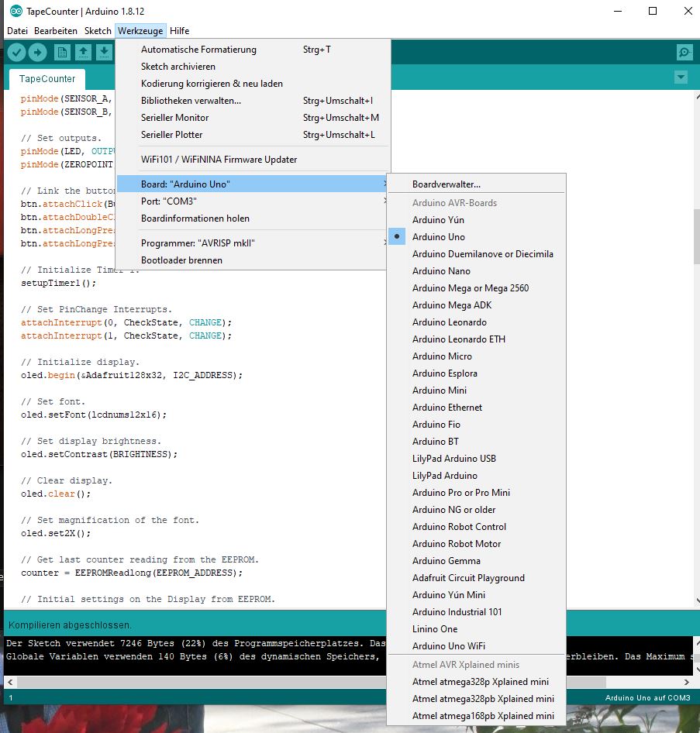This screenshot has height=733, width=700.
Task: Open WiFi101 / WiFiNINA Firmware Updater
Action: coord(252,160)
